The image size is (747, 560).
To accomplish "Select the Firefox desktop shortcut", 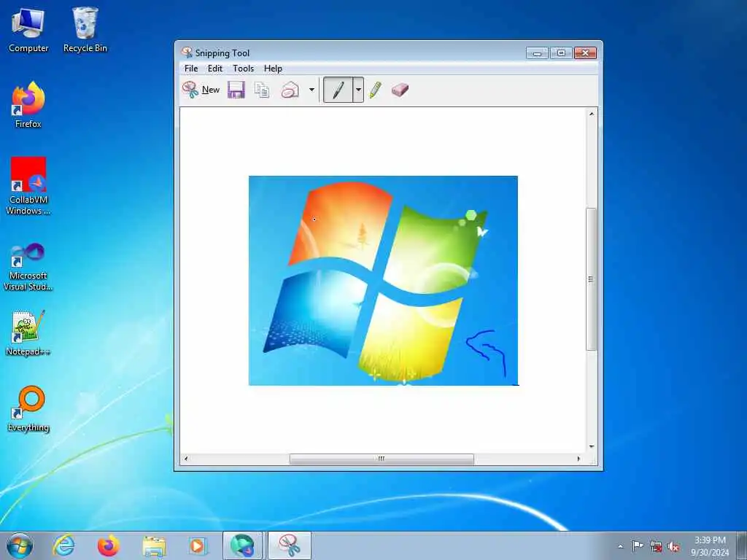I will (28, 105).
